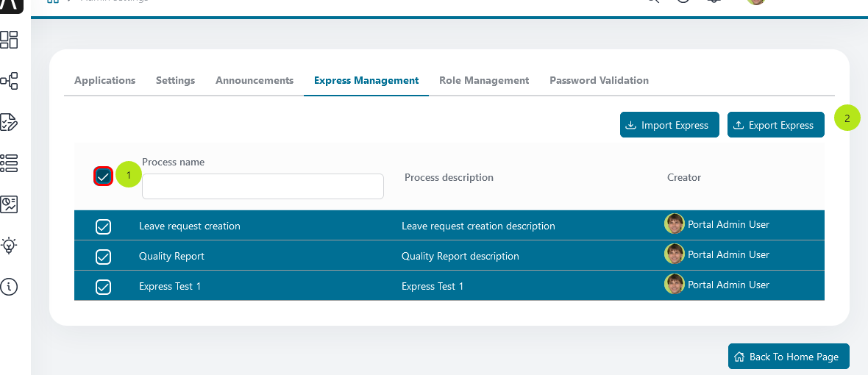Go to the Announcements tab
The height and width of the screenshot is (375, 868).
click(255, 81)
